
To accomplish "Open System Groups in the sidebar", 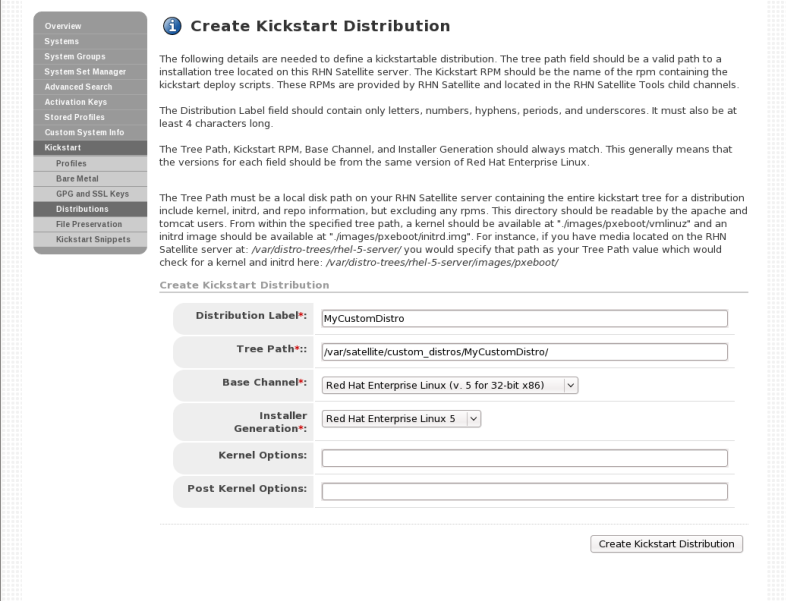I will [74, 56].
